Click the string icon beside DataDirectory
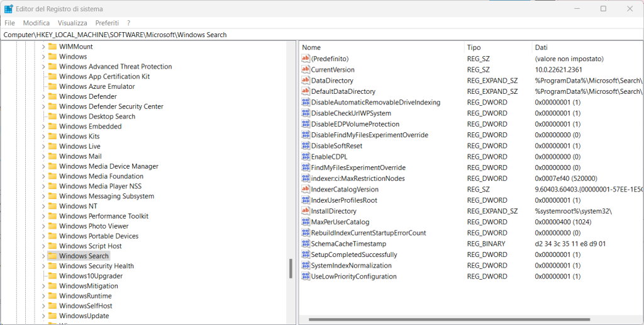 pyautogui.click(x=305, y=80)
